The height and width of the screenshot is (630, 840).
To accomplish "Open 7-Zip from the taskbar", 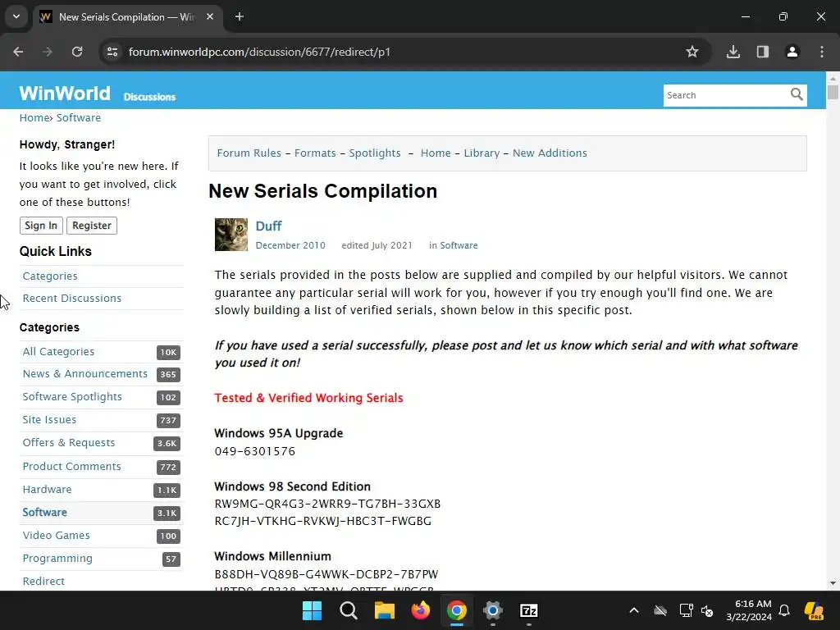I will pyautogui.click(x=529, y=610).
